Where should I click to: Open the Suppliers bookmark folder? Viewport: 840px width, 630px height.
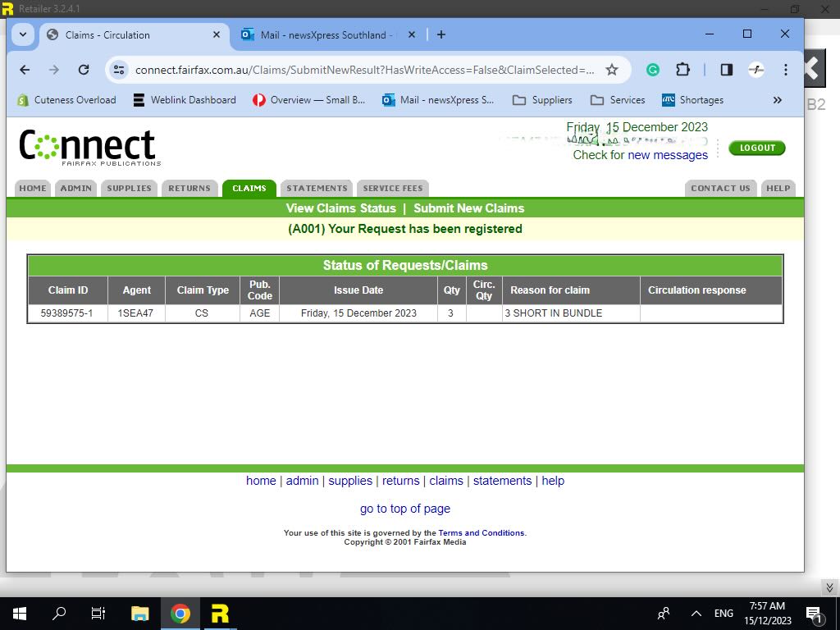pyautogui.click(x=542, y=100)
